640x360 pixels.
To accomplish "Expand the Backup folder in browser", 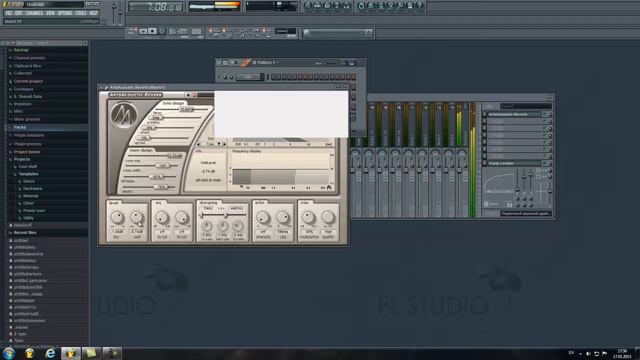I will click(x=21, y=50).
